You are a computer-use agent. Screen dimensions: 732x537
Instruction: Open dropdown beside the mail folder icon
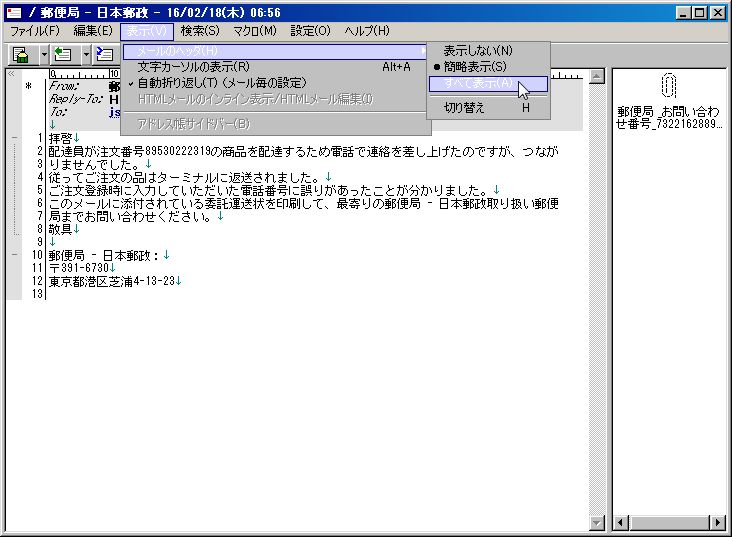44,55
